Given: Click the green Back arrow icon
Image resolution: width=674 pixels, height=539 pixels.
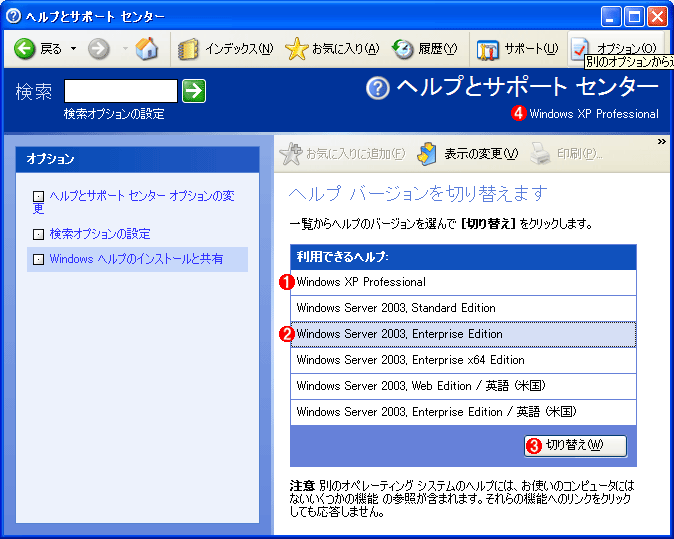Looking at the screenshot, I should coord(25,49).
